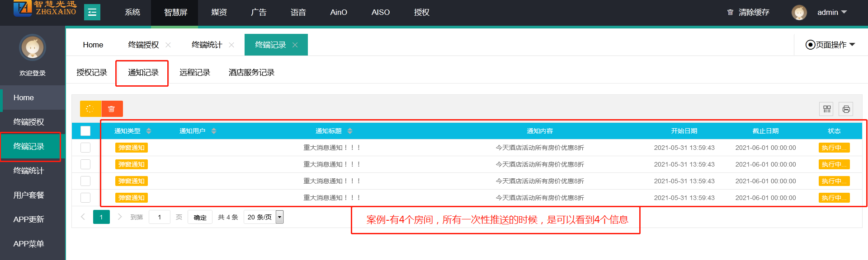The image size is (868, 260).
Task: Close the 终端记录 tab with X
Action: [295, 45]
